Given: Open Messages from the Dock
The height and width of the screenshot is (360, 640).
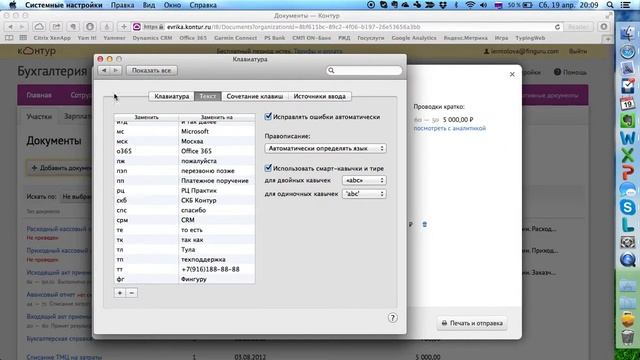Looking at the screenshot, I should [x=627, y=190].
